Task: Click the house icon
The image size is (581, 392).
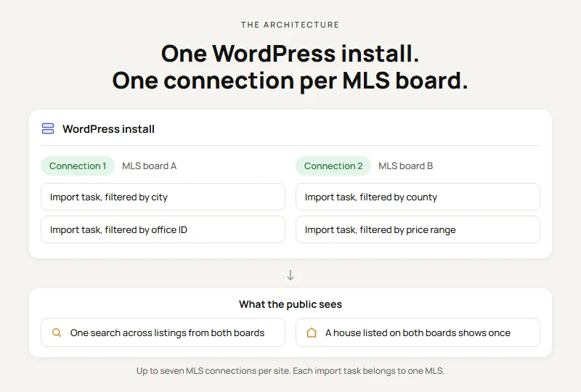Action: (x=312, y=332)
